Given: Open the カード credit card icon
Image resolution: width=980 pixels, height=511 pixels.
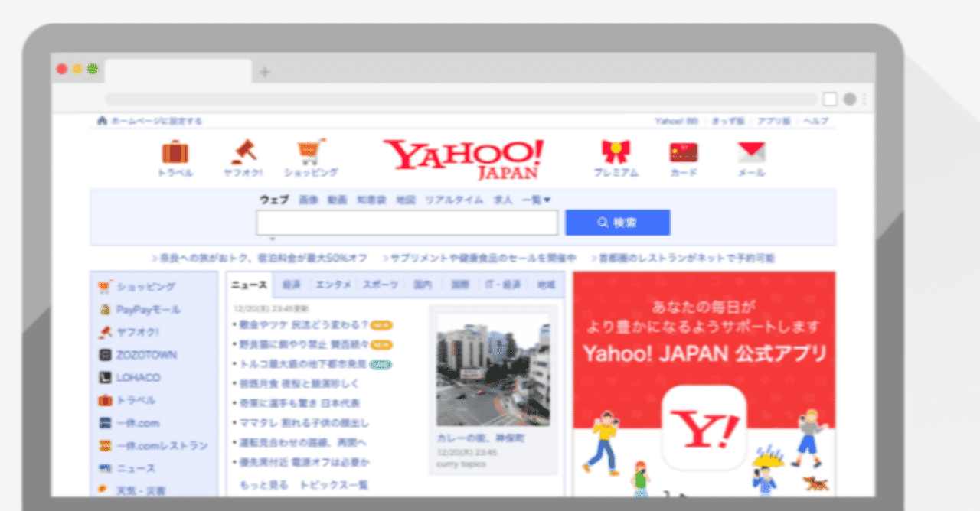Looking at the screenshot, I should point(683,152).
